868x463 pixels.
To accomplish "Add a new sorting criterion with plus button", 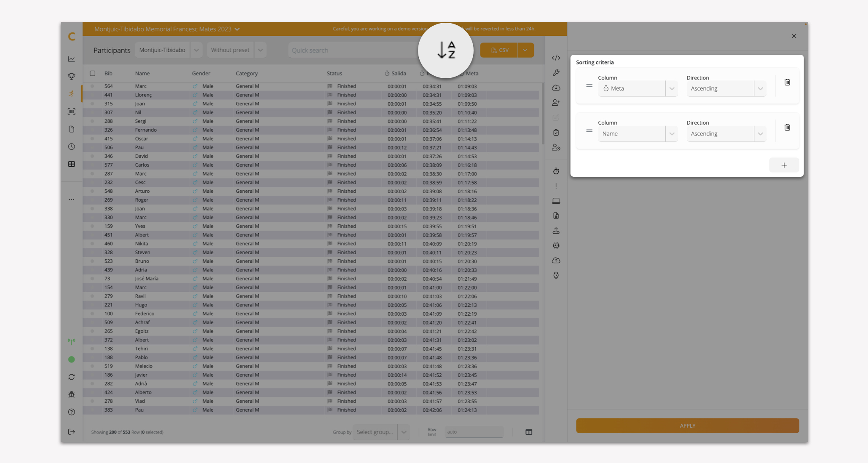I will (784, 165).
